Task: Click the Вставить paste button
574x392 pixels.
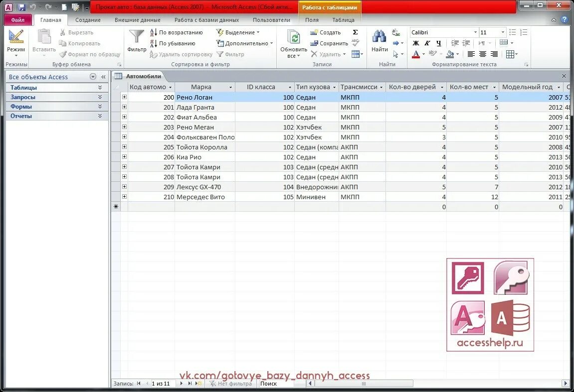Action: coord(44,43)
